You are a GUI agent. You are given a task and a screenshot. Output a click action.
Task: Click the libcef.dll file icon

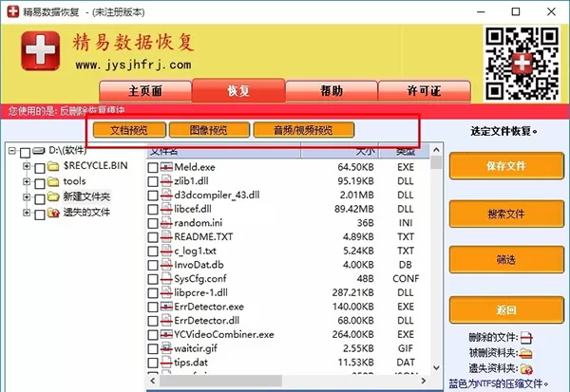pyautogui.click(x=166, y=209)
